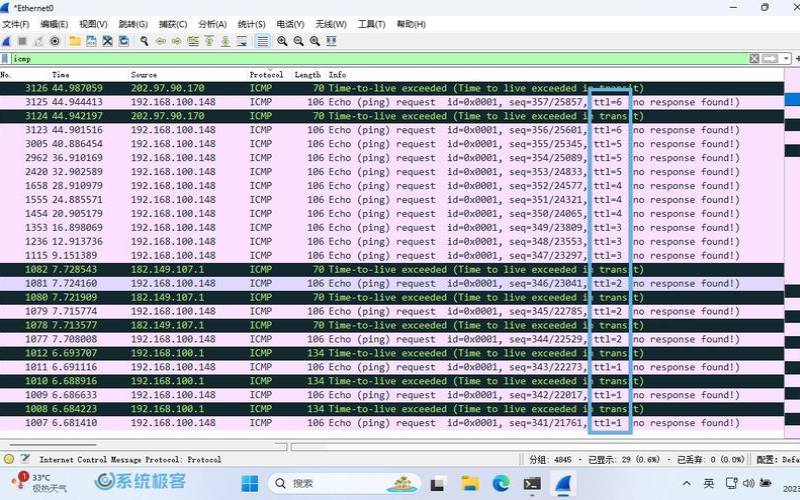This screenshot has height=500, width=800.
Task: Open a capture file via folder icon
Action: tap(75, 41)
